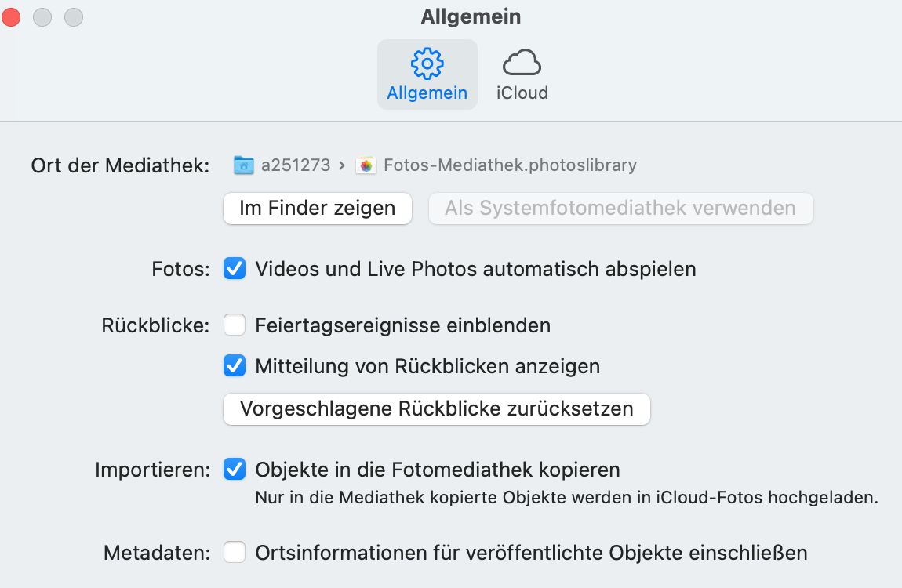Click the Allgemein window title text
The height and width of the screenshot is (588, 902).
pyautogui.click(x=471, y=16)
